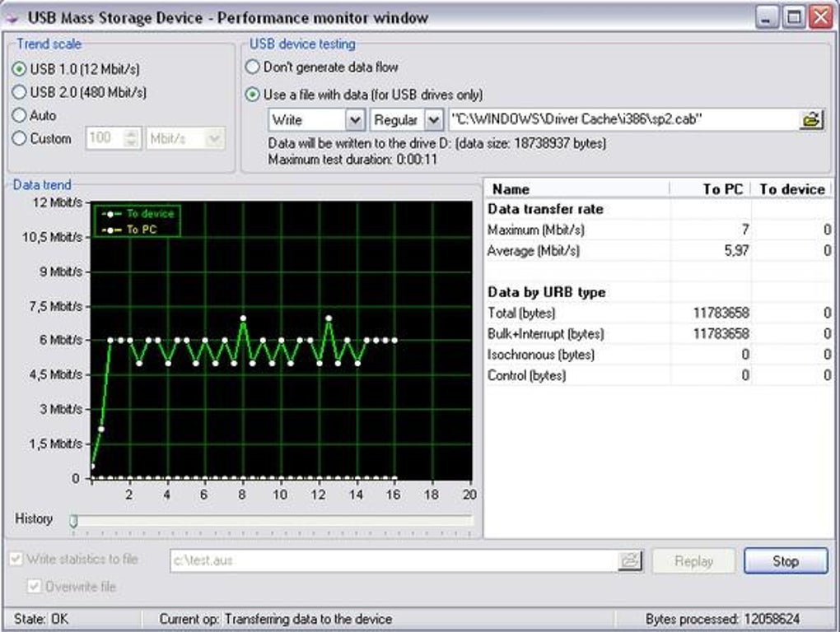Select the Maximum (Mbit/s) row

coord(659,230)
